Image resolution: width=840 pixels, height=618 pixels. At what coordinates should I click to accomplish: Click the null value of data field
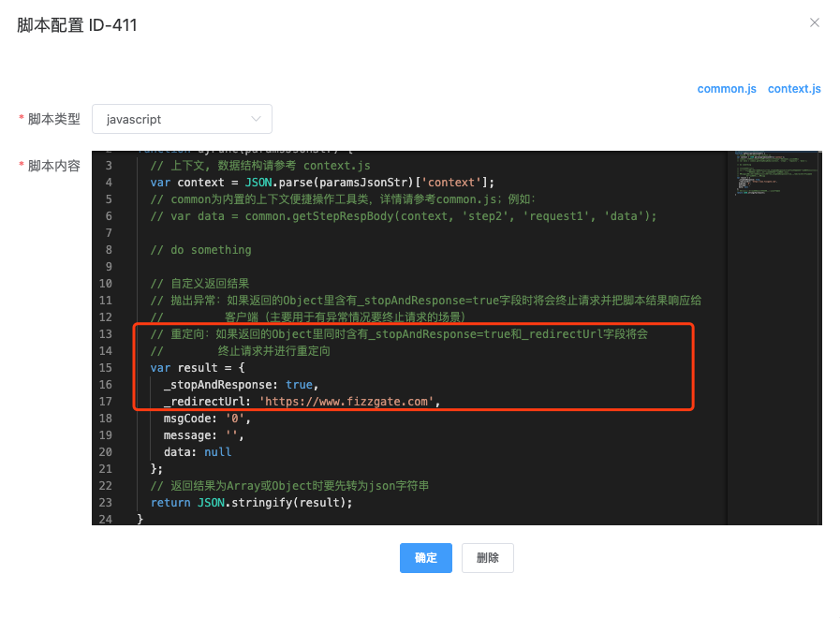pos(217,452)
